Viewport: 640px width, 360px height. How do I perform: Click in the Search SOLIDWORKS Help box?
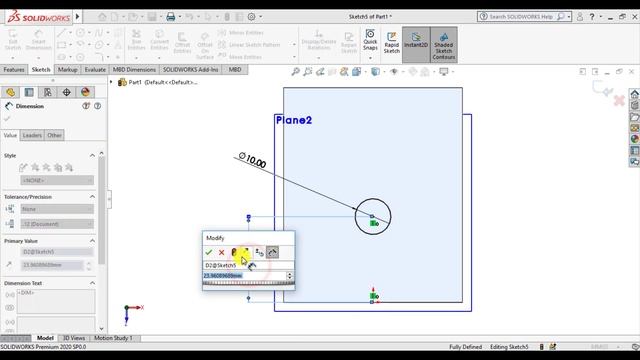coord(521,17)
